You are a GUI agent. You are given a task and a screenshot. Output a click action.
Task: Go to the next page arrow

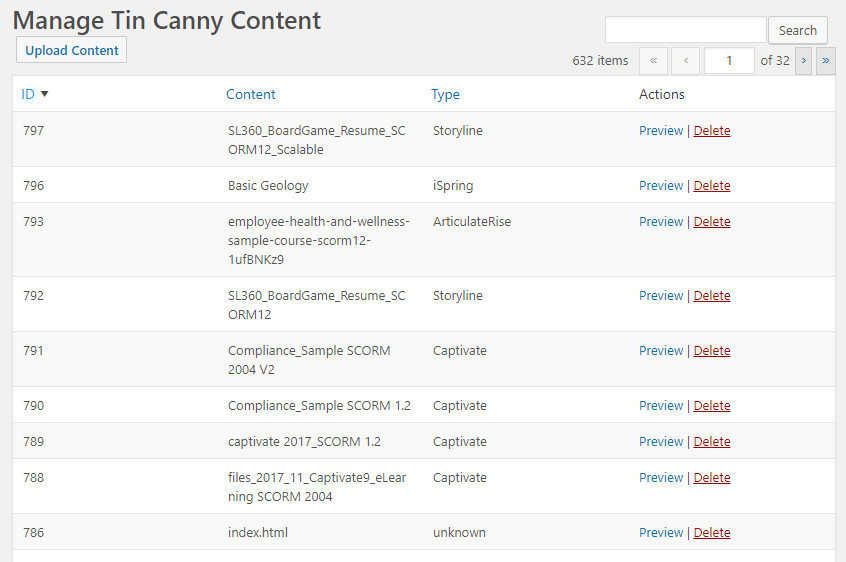(x=803, y=61)
